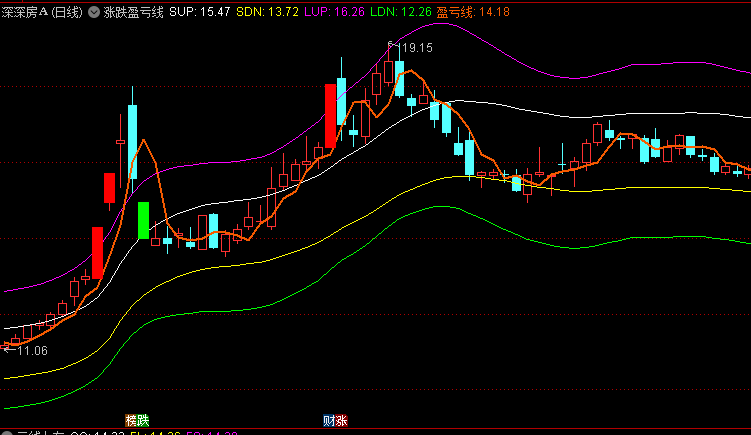Open the indicator dropdown beside 涨跌盈亏线
Screen dimensions: 751x435
point(94,12)
